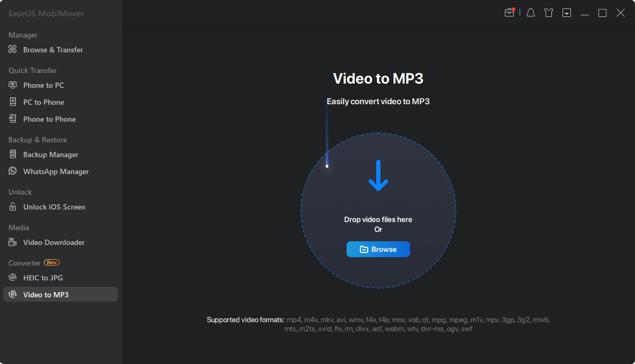This screenshot has height=364, width=635.
Task: Click the HEIC to JPG converter icon
Action: pyautogui.click(x=13, y=278)
